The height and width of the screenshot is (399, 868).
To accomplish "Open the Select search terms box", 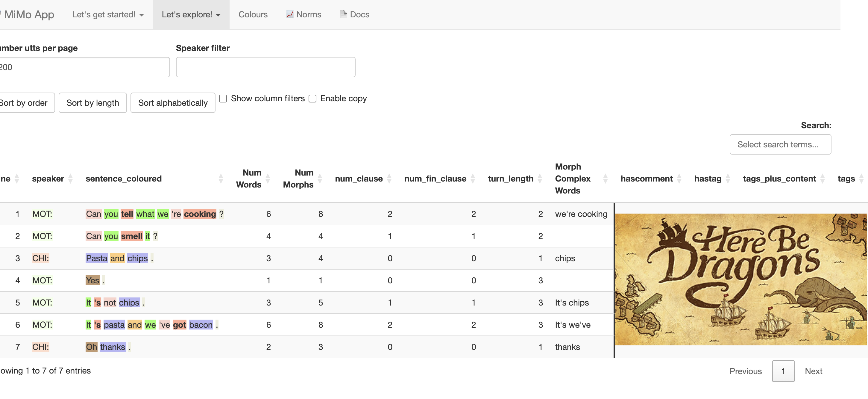I will point(780,144).
